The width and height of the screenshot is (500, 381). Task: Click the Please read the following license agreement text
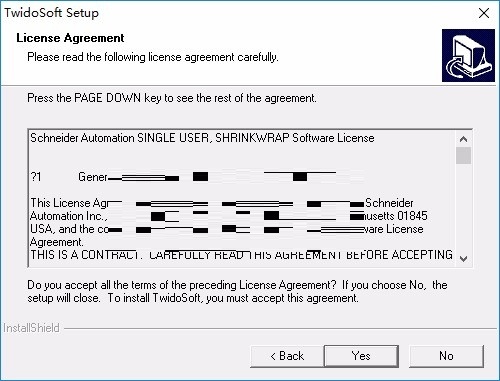[x=153, y=57]
